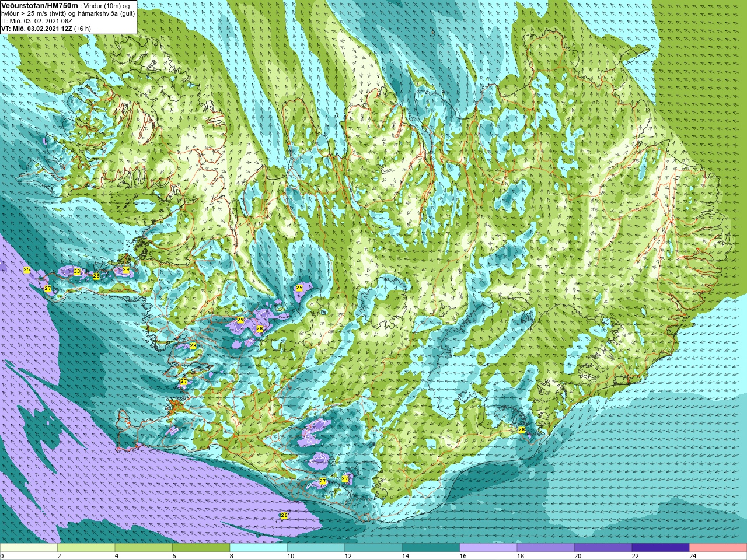
Task: Click the legend scale label 4
Action: 117,556
